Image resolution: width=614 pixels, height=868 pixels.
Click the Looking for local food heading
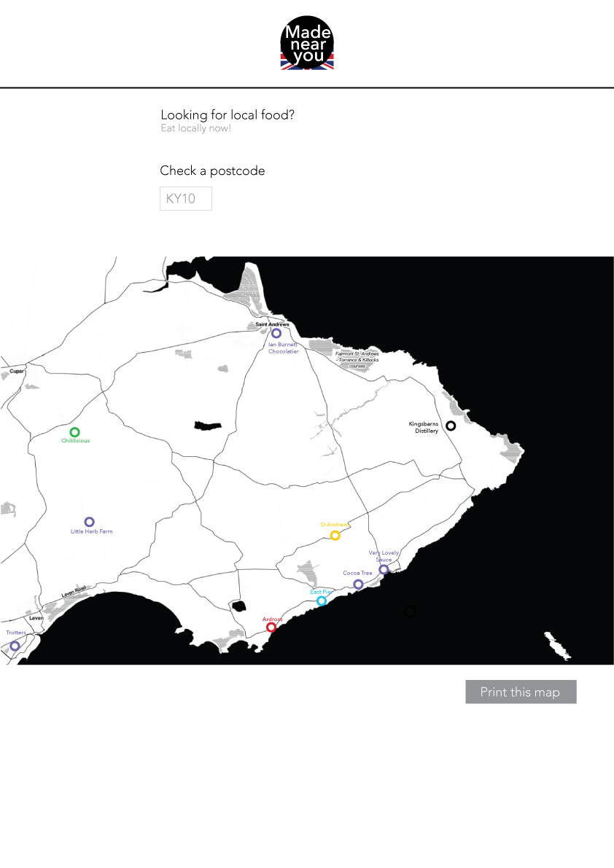228,114
